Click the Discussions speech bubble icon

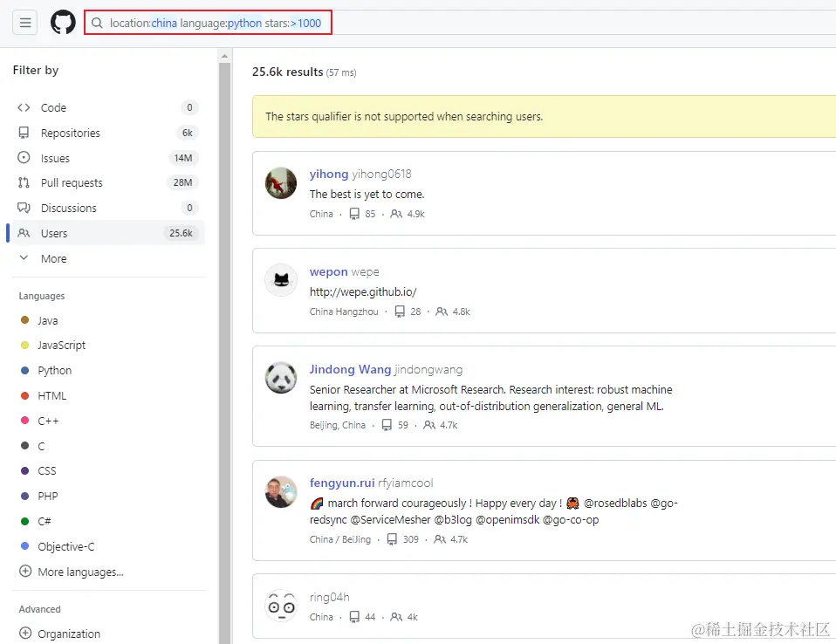pos(24,208)
